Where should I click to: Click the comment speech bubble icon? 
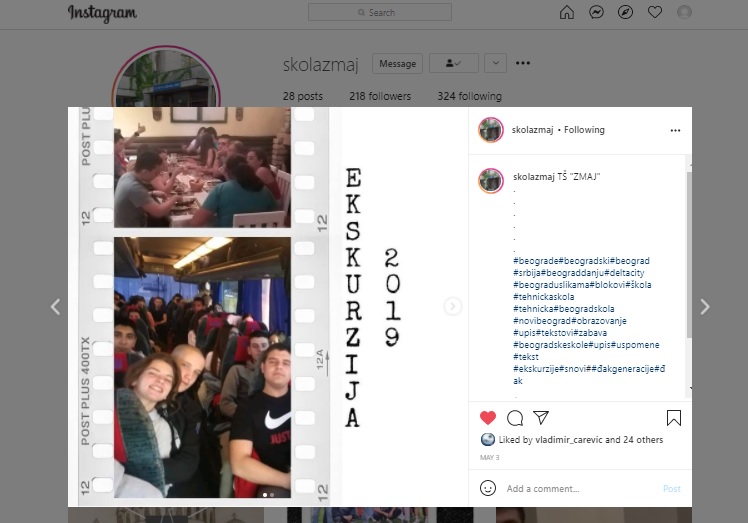point(515,418)
